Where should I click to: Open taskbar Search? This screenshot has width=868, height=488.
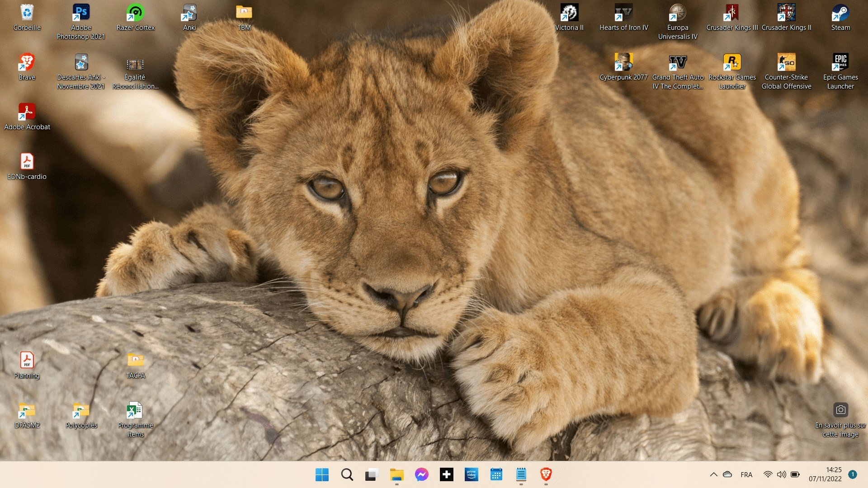click(347, 474)
